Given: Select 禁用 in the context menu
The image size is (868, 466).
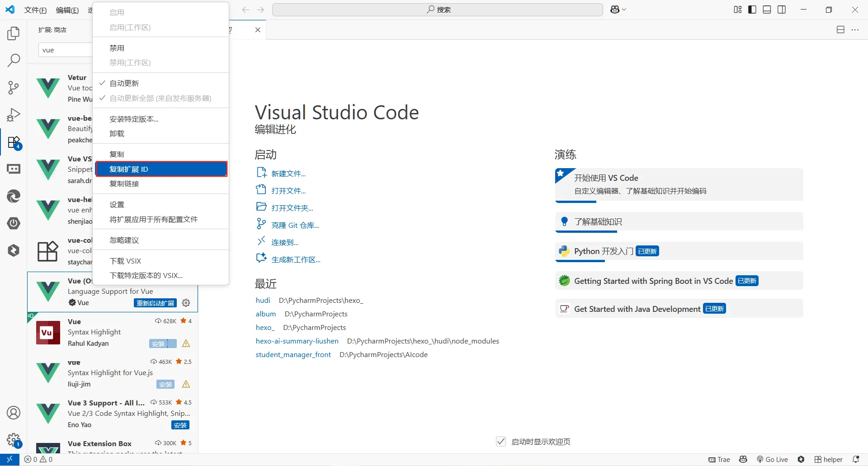Looking at the screenshot, I should [x=160, y=48].
